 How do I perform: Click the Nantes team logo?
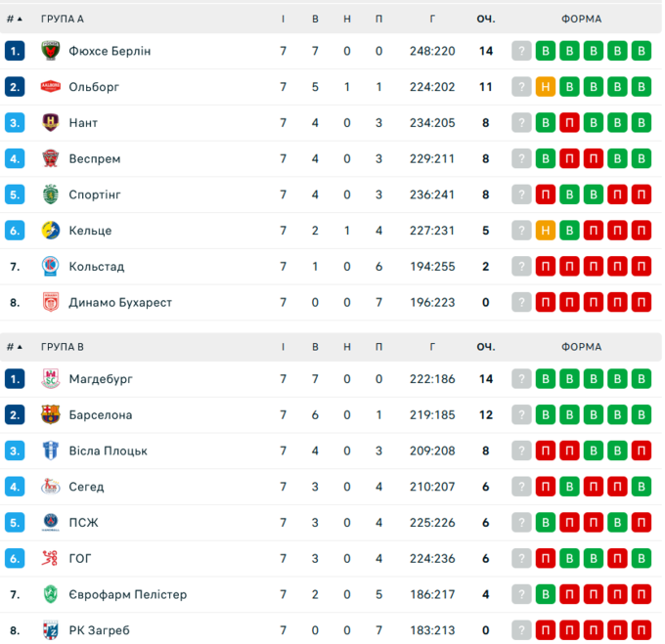point(51,123)
